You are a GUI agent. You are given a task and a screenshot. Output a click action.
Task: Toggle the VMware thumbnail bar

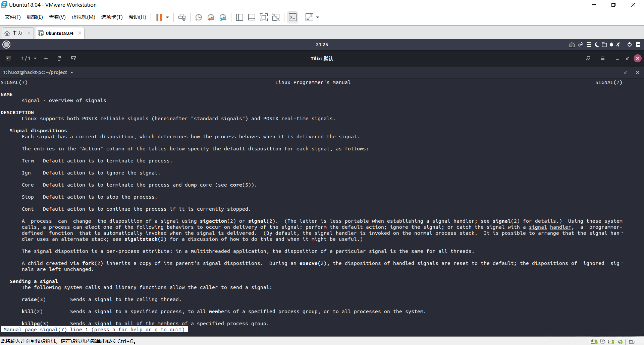coord(252,17)
